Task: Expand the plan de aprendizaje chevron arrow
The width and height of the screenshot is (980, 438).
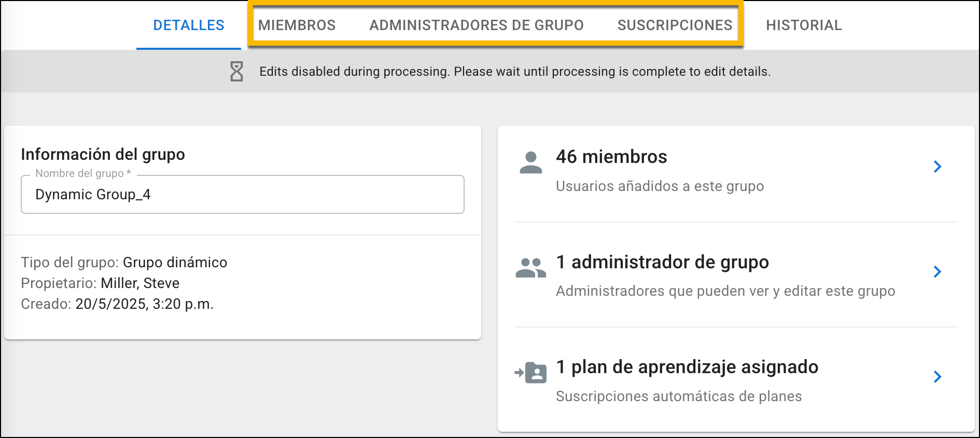Action: [x=937, y=377]
